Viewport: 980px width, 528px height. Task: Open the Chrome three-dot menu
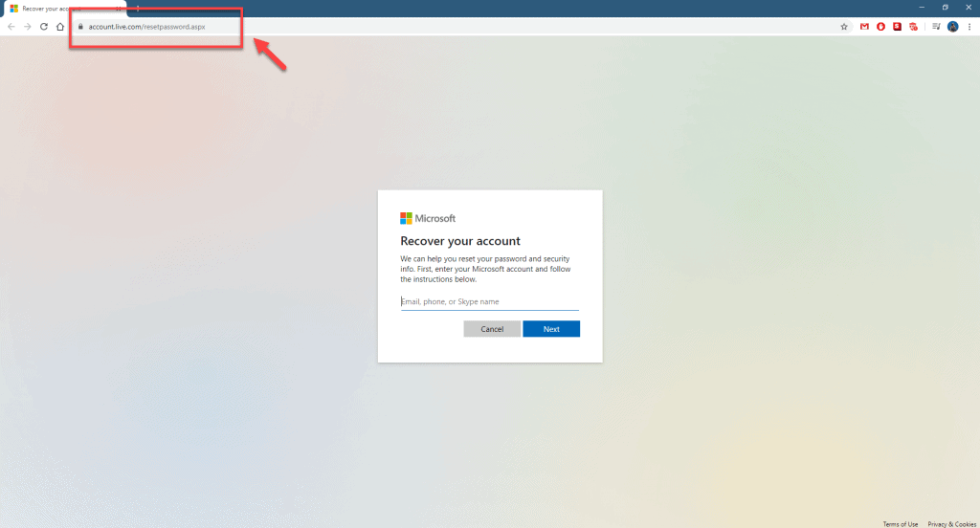pyautogui.click(x=969, y=26)
